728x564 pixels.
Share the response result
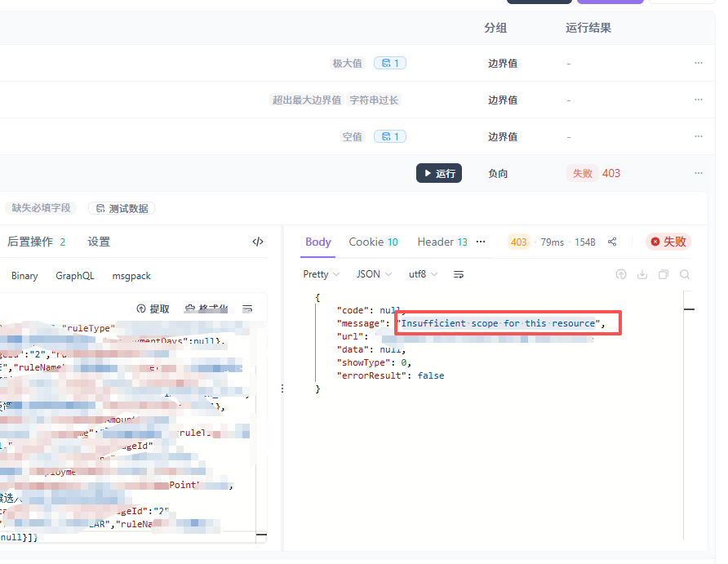pos(612,242)
